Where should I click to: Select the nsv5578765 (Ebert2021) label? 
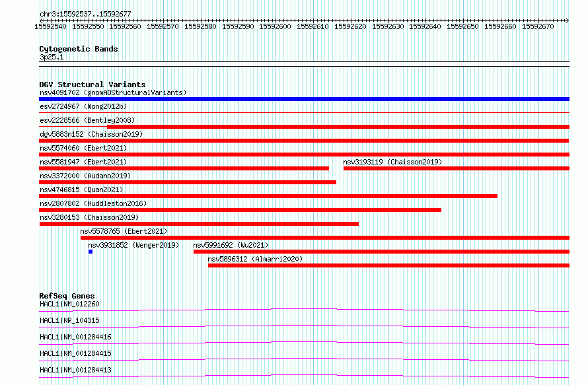(124, 231)
